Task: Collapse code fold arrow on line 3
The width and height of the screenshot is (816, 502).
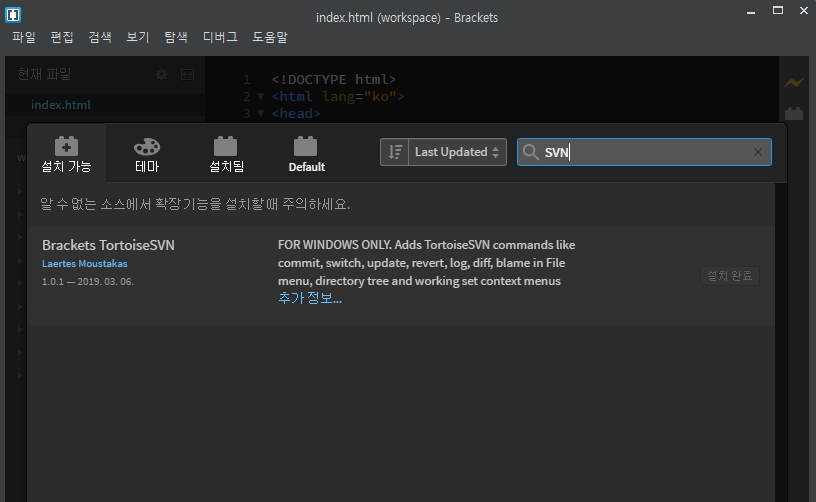Action: coord(261,113)
